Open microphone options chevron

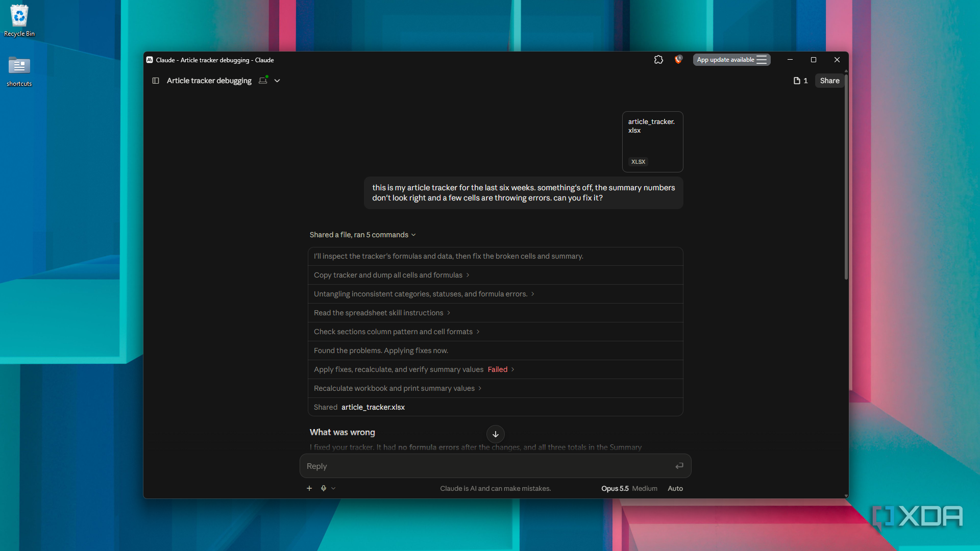pyautogui.click(x=333, y=488)
